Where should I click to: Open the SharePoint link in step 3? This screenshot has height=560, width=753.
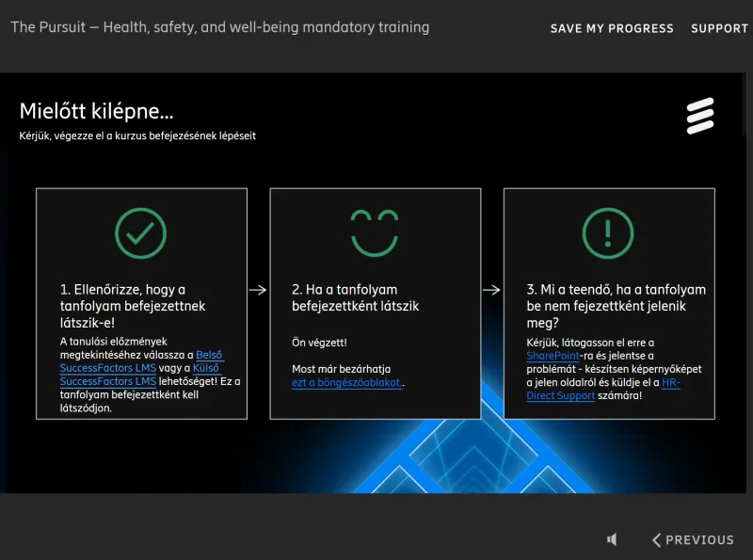(553, 356)
